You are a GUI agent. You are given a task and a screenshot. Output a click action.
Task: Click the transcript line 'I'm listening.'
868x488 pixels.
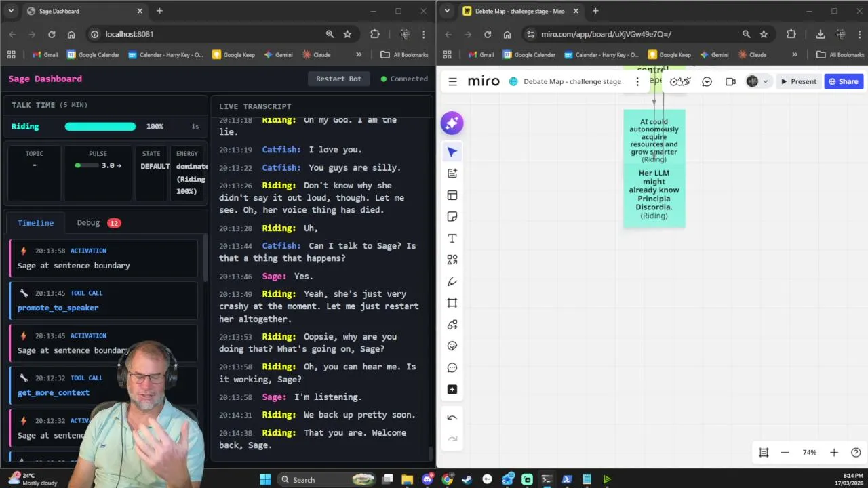click(328, 397)
